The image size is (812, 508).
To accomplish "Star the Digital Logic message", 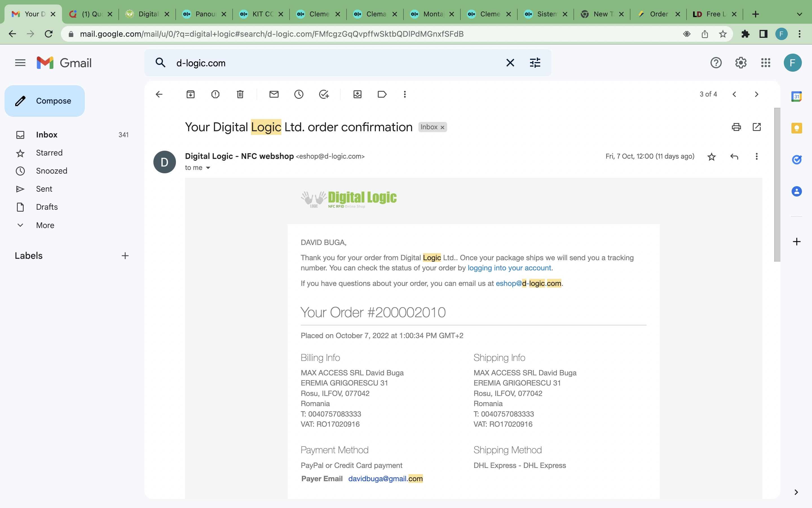I will (712, 157).
